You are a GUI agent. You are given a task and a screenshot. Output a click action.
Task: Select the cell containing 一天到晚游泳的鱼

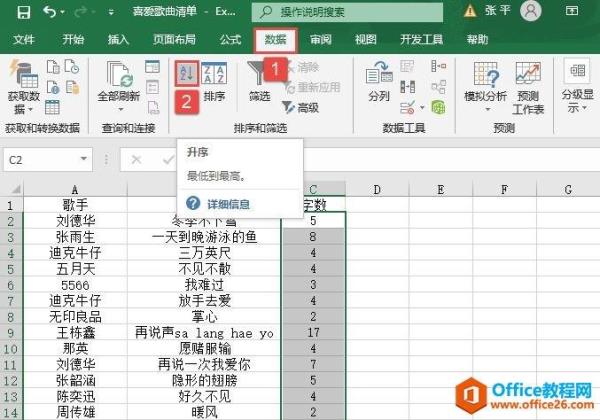(204, 237)
